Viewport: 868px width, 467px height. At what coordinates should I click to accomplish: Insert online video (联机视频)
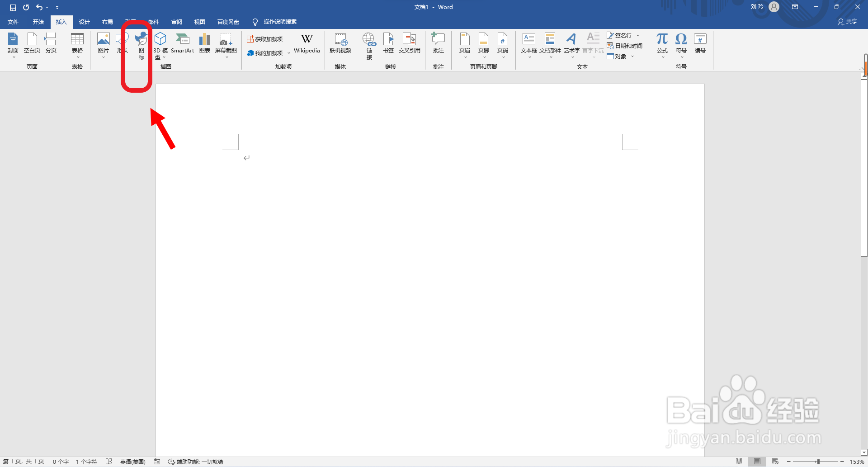[x=340, y=43]
